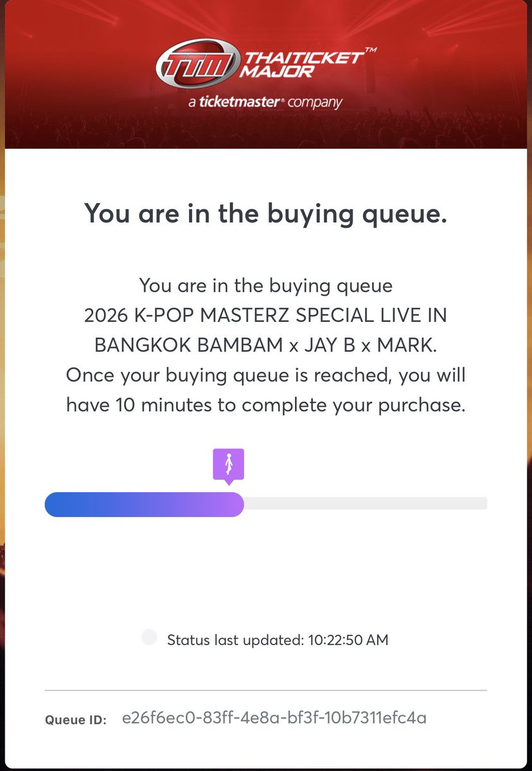This screenshot has width=532, height=771.
Task: Click the gray status indicator dot
Action: (x=149, y=637)
